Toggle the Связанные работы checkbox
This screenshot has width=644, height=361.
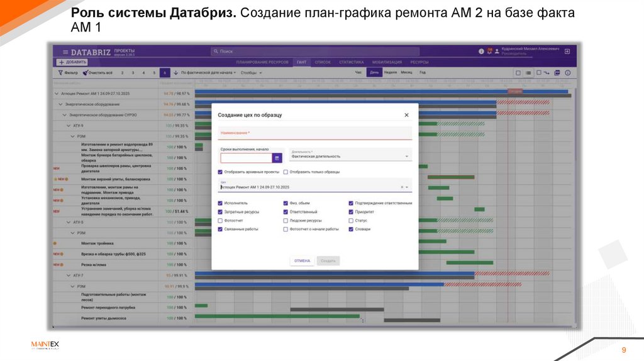click(220, 229)
